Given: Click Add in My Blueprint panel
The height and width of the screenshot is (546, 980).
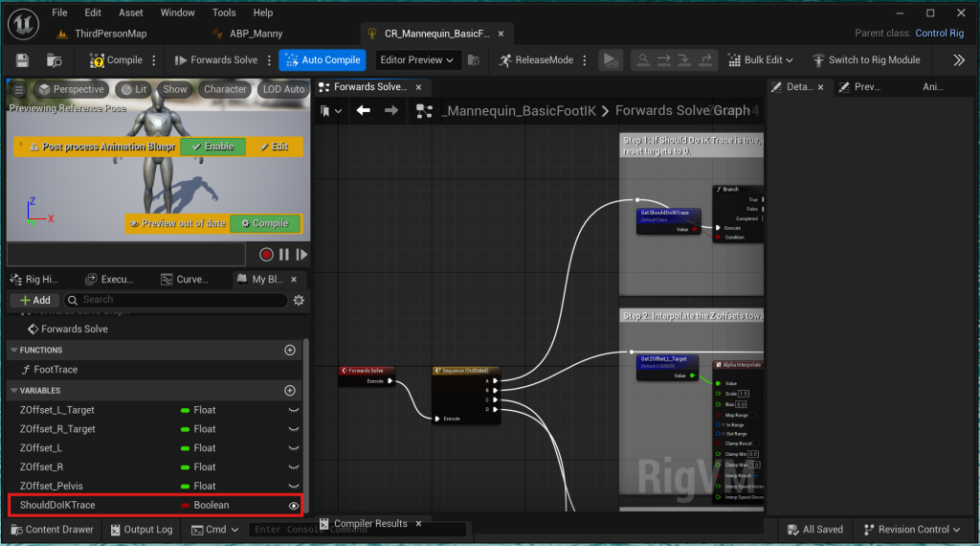Looking at the screenshot, I should point(35,300).
